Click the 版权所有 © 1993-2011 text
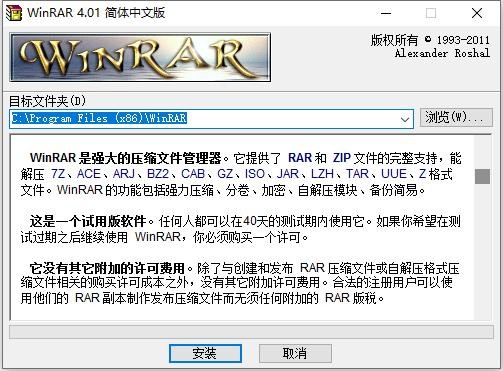The width and height of the screenshot is (503, 371). [430, 40]
